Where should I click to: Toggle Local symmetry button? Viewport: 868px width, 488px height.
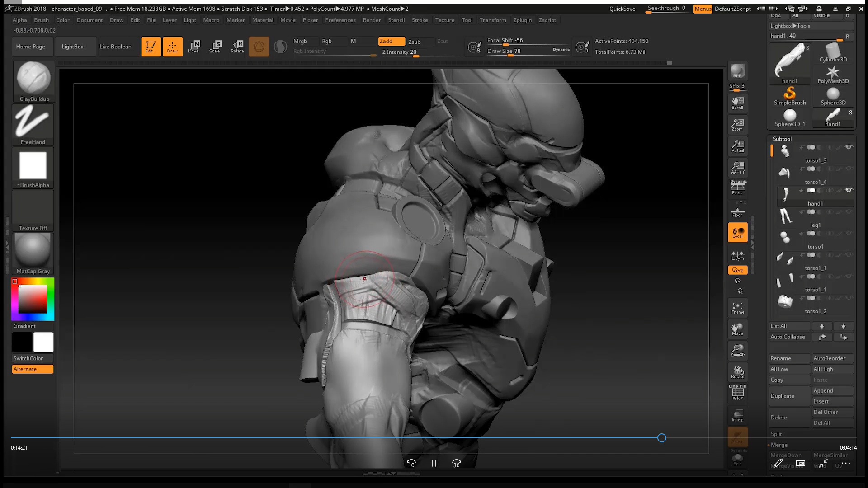coord(737,232)
